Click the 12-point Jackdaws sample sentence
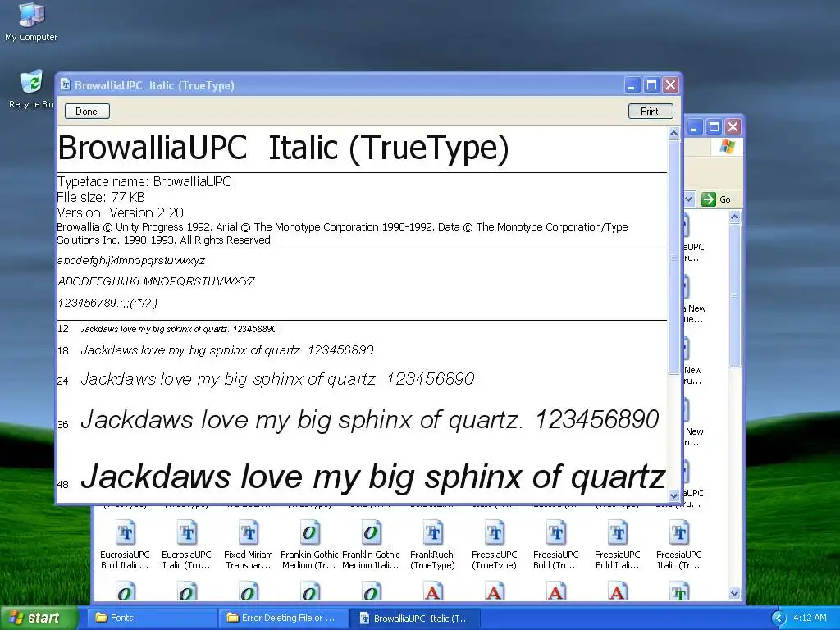The height and width of the screenshot is (630, 840). (178, 329)
